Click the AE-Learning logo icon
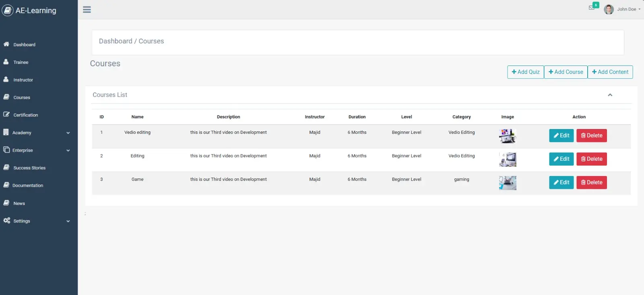This screenshot has width=644, height=295. 8,10
